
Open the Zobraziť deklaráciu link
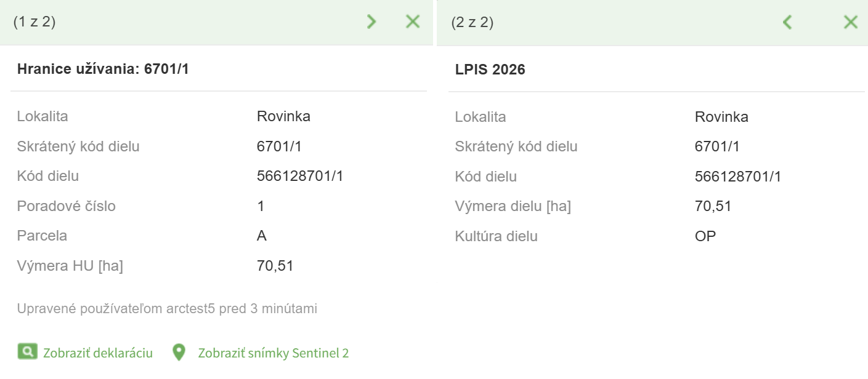[x=98, y=353]
